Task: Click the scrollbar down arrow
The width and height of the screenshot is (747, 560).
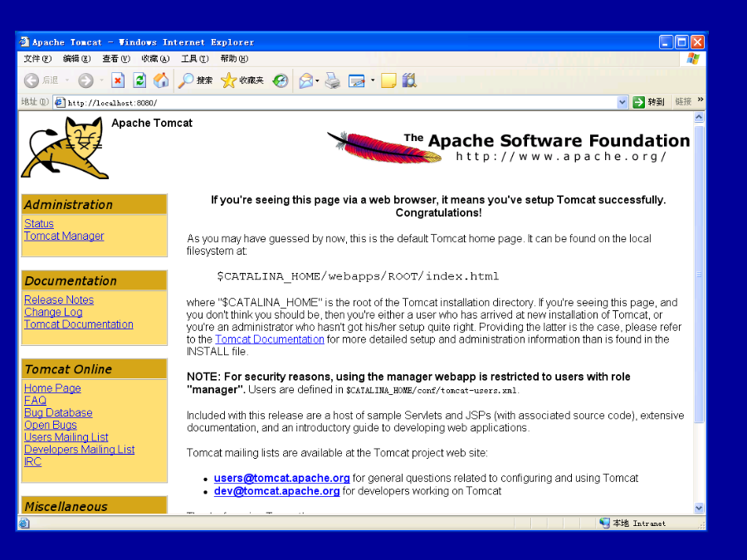Action: [699, 508]
